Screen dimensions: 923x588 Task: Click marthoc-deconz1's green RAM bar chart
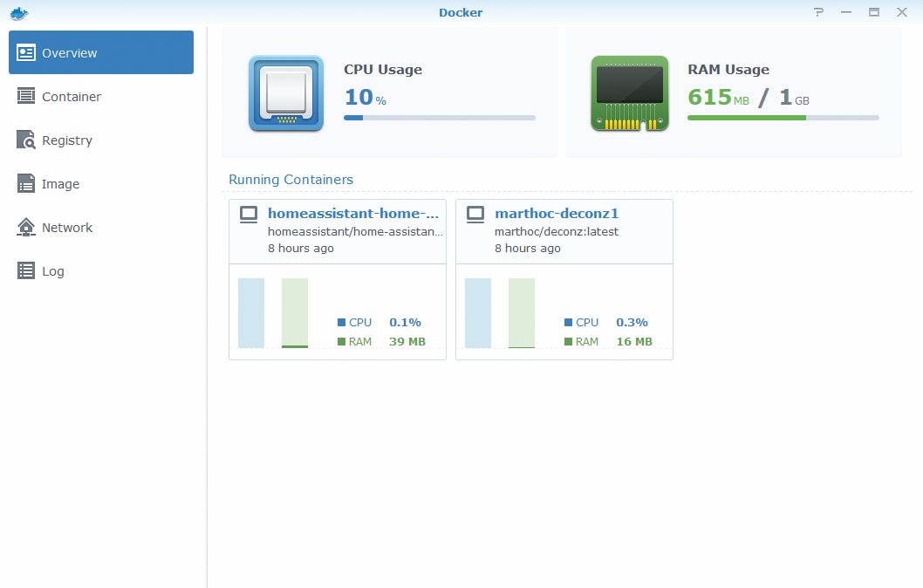coord(522,313)
